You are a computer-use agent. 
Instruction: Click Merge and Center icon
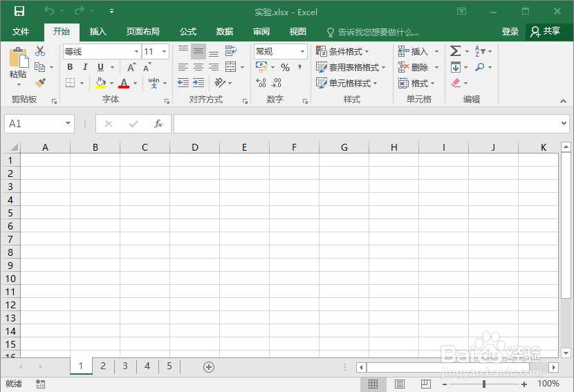point(230,67)
